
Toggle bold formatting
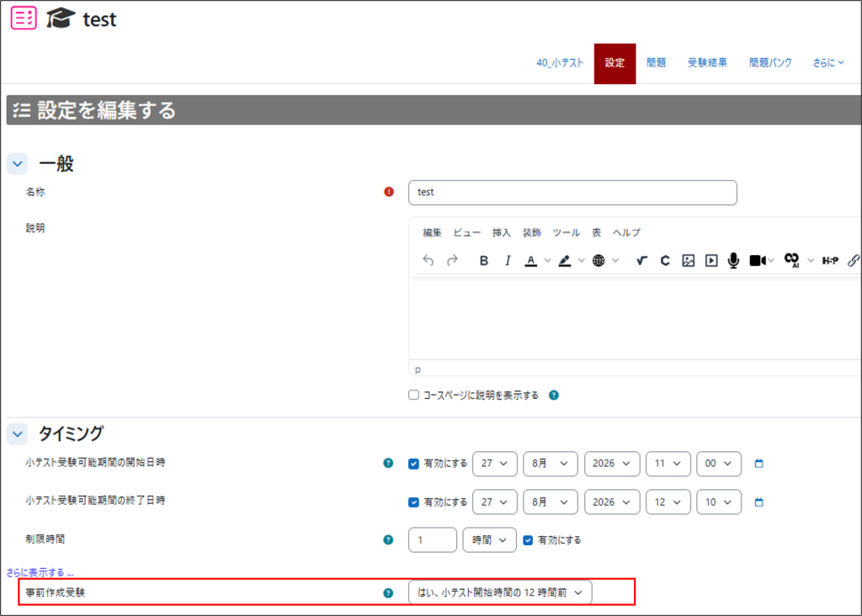coord(484,261)
